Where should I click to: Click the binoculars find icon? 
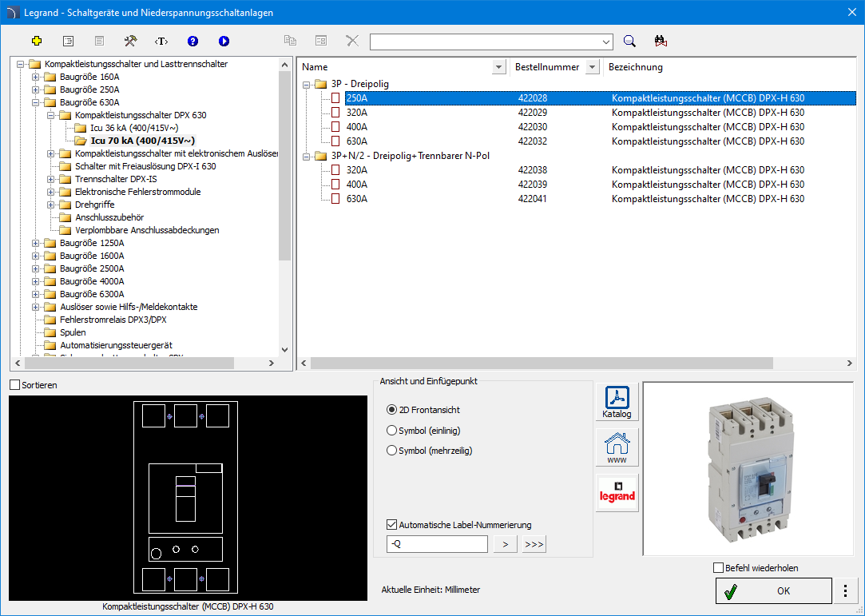point(661,41)
